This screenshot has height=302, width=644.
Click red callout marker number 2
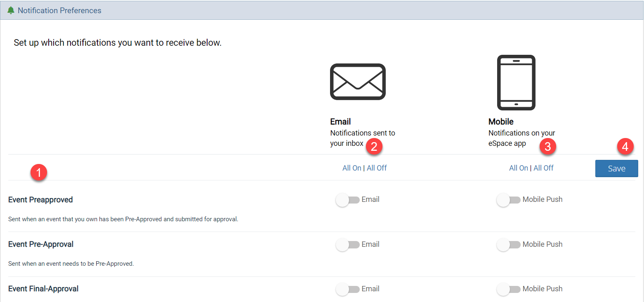(x=374, y=147)
